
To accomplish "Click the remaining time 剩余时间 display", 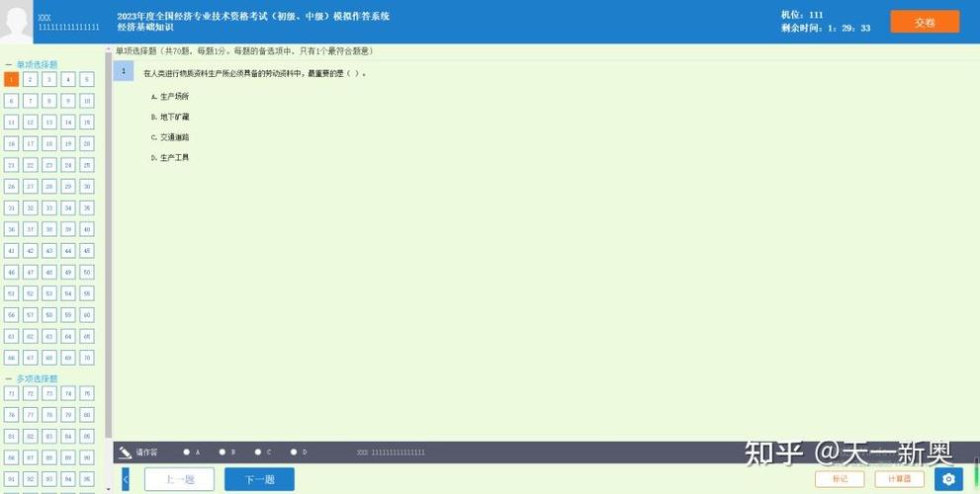I will click(825, 28).
